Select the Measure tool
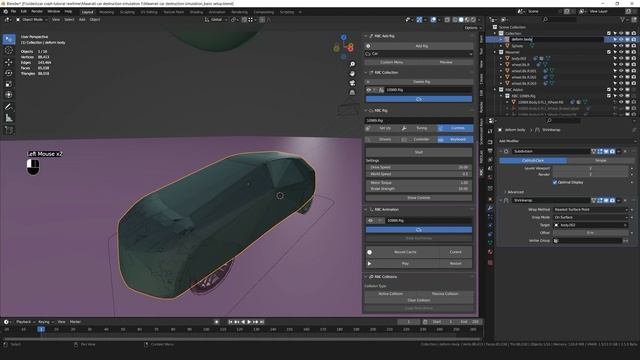The height and width of the screenshot is (360, 640). [9, 118]
